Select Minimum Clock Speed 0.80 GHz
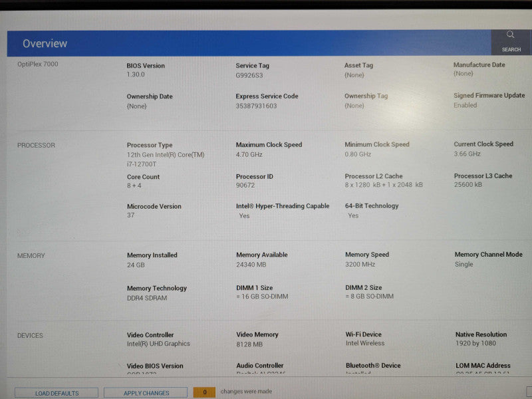The width and height of the screenshot is (532, 399). (358, 154)
